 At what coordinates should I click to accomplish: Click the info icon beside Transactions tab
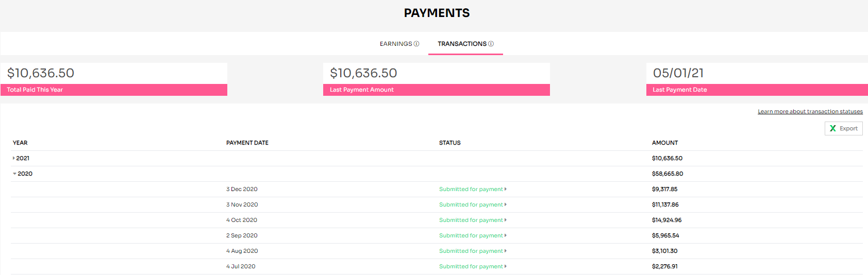click(x=491, y=44)
